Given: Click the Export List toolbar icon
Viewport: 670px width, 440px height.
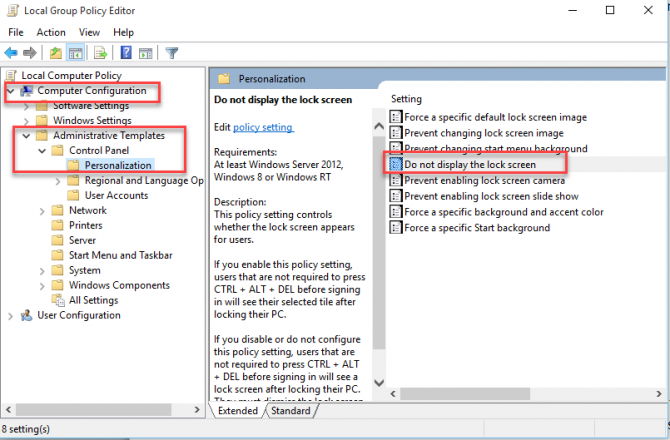Looking at the screenshot, I should pyautogui.click(x=100, y=53).
